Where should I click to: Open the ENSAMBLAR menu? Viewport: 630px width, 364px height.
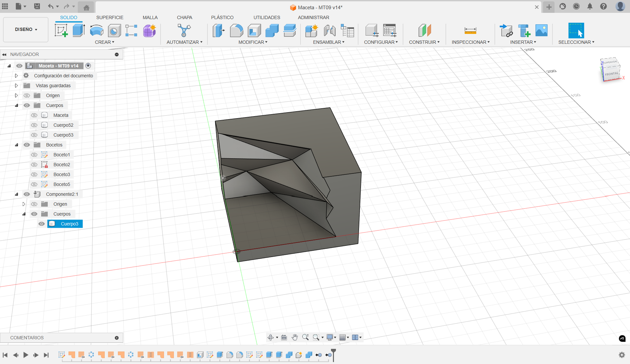329,42
